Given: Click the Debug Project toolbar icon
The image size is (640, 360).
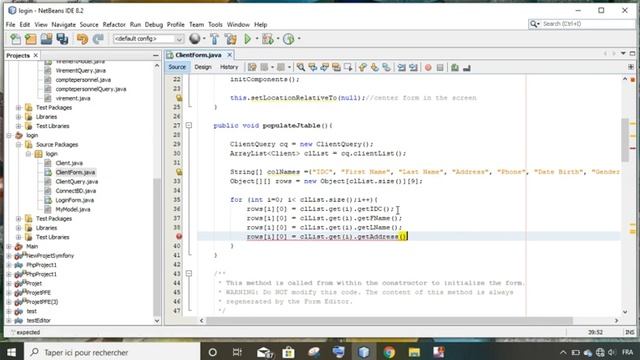Looking at the screenshot, I should 268,39.
